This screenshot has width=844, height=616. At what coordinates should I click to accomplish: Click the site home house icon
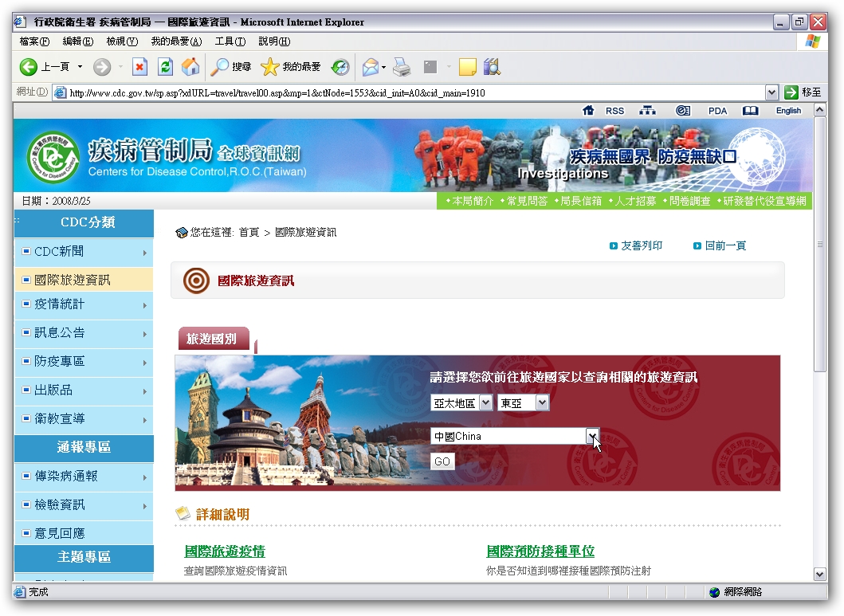tap(589, 111)
